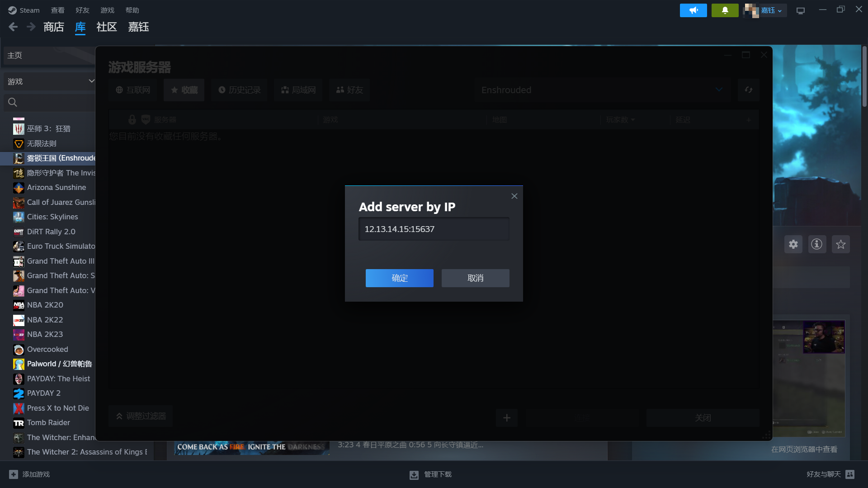Select PAYDAY: The Heist in library
This screenshot has width=868, height=488.
[58, 379]
